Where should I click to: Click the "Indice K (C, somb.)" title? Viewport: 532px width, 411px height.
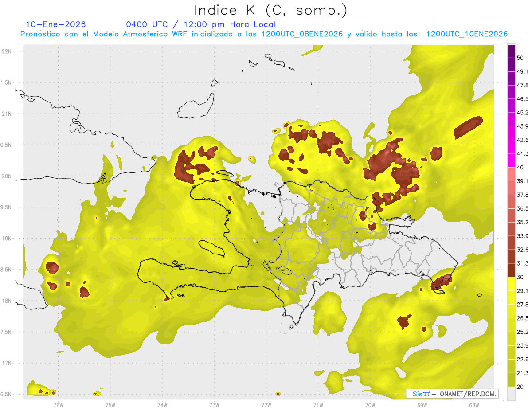pos(271,10)
